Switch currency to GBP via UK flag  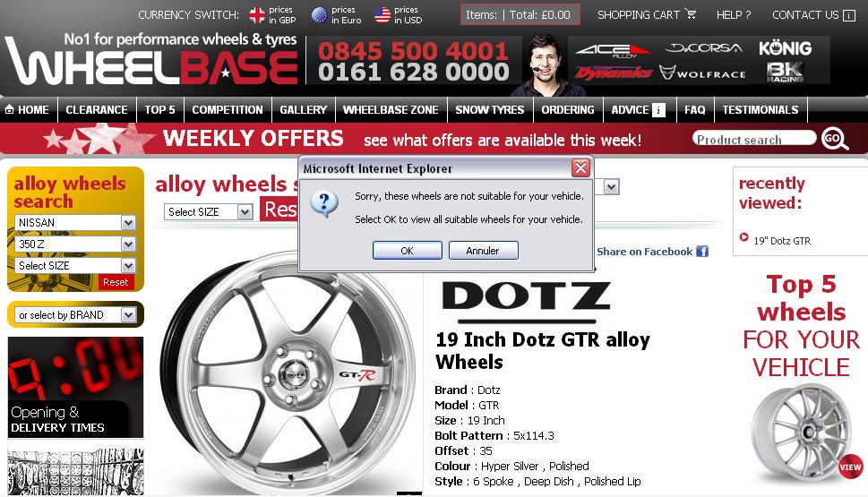pyautogui.click(x=257, y=15)
